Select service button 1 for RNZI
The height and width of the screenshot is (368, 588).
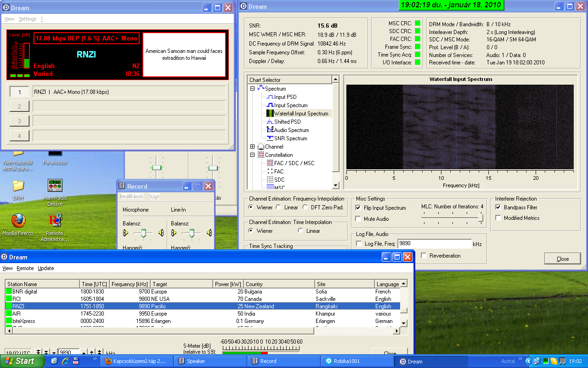[19, 92]
